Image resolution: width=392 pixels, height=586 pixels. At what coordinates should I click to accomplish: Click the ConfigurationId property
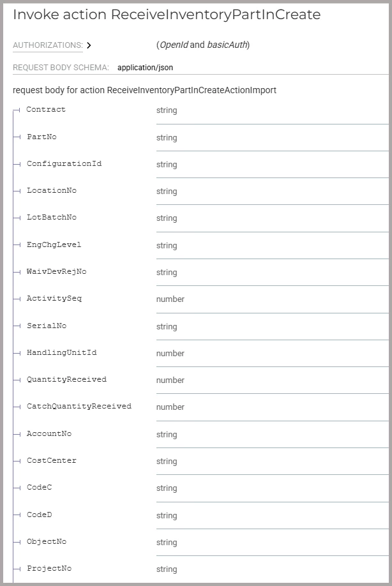coord(64,164)
